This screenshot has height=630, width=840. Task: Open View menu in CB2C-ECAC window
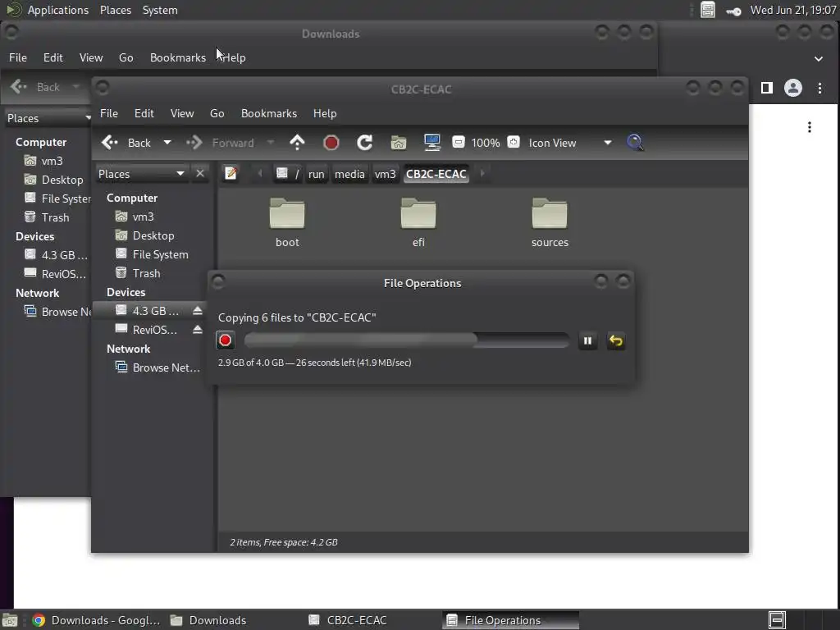click(x=182, y=113)
